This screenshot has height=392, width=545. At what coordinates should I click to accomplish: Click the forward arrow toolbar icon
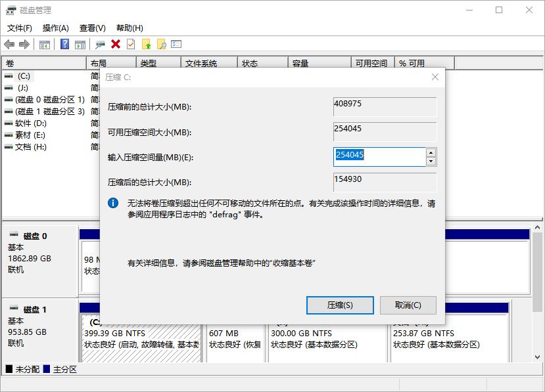24,44
